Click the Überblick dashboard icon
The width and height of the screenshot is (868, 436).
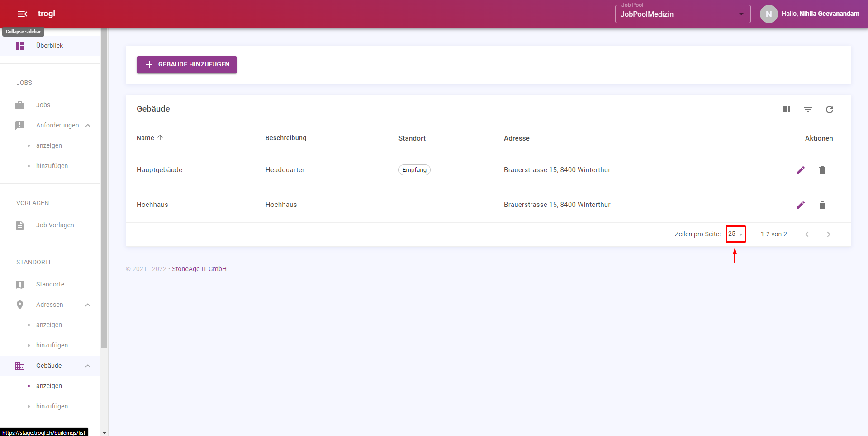pyautogui.click(x=20, y=46)
